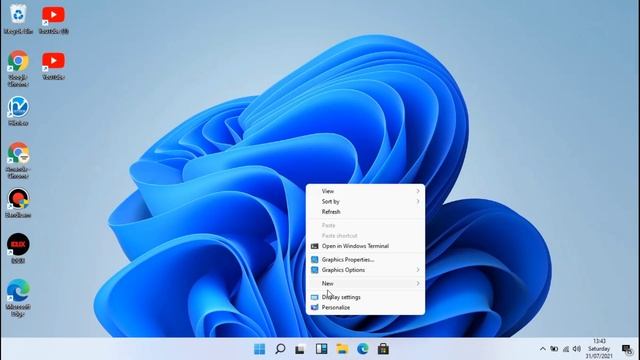The image size is (640, 360).
Task: Select the black-and-red recorder desktop shortcut
Action: click(x=18, y=203)
